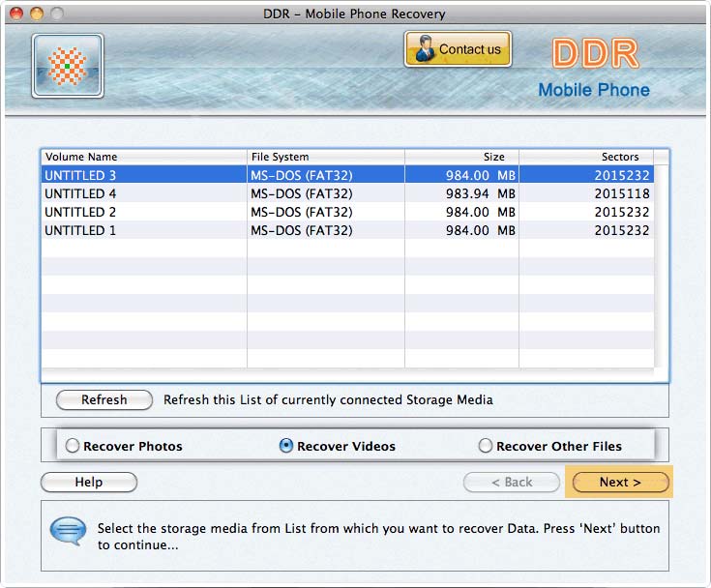
Task: Select the UNTITLED 3 volume row
Action: tap(347, 175)
